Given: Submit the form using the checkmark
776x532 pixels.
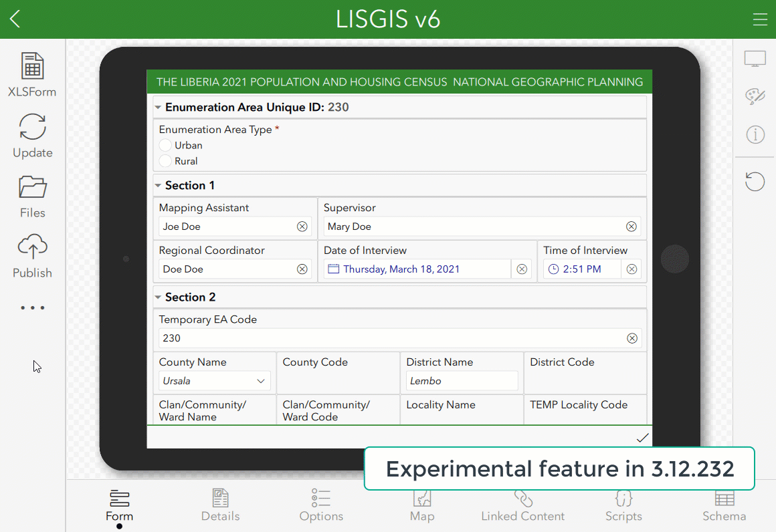Looking at the screenshot, I should (642, 438).
